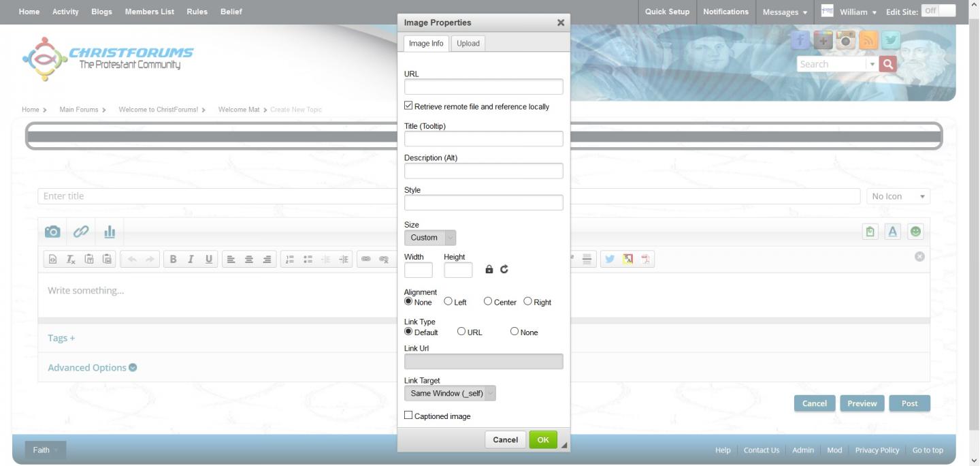Viewport: 980px width, 466px height.
Task: Apply italic formatting in editor toolbar
Action: coord(191,259)
